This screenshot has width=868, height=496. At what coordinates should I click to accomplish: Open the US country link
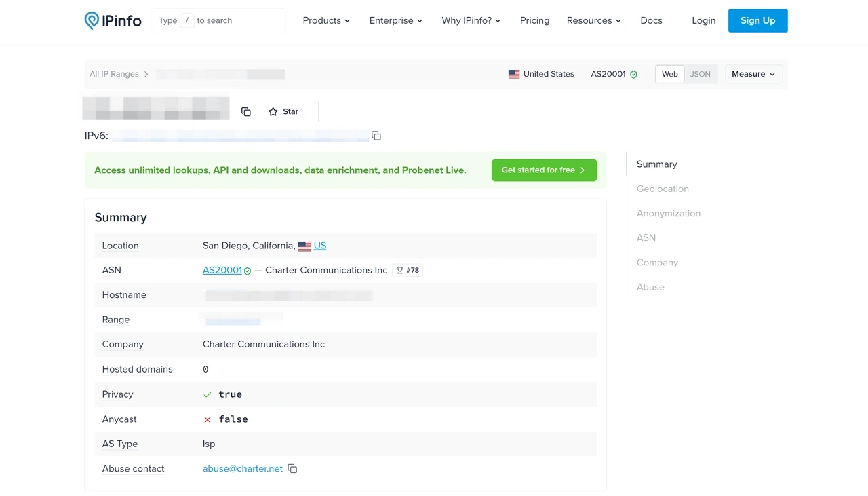click(x=320, y=246)
